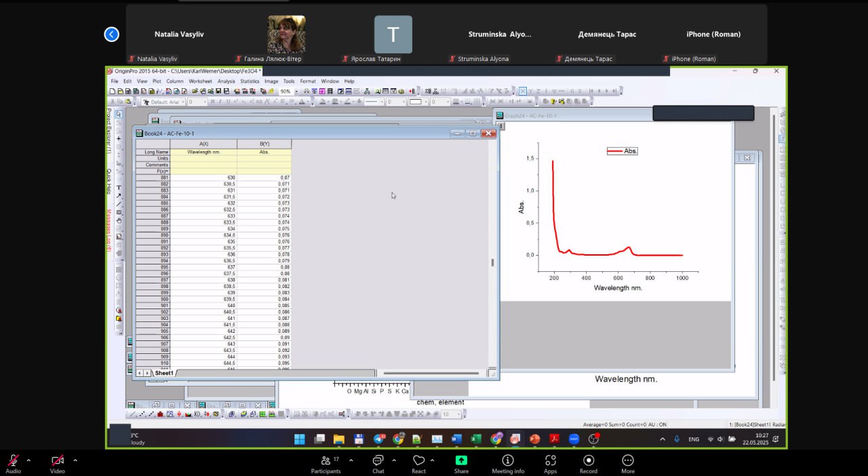Start sharing screen in Zoom
Viewport: 868px width, 476px height.
pos(461,464)
